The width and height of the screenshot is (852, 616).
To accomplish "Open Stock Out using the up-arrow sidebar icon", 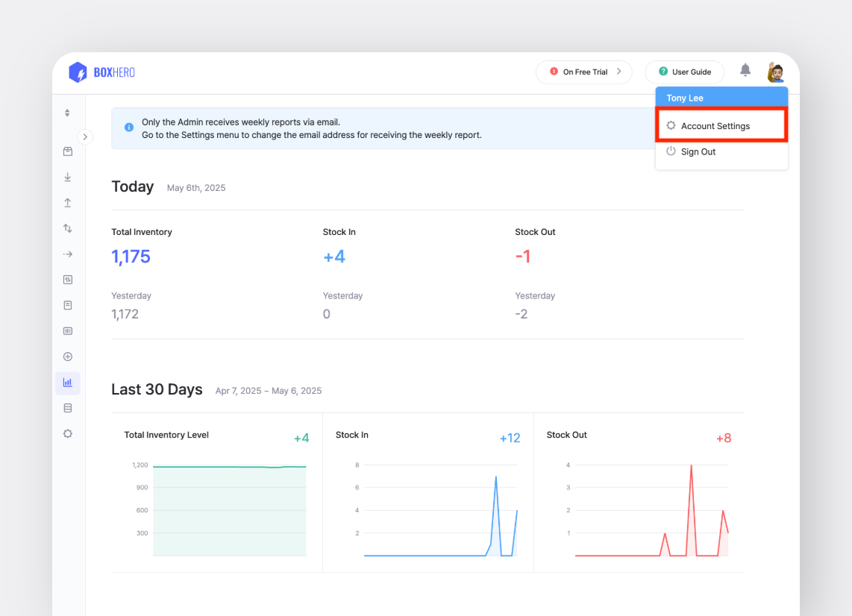I will pyautogui.click(x=68, y=203).
